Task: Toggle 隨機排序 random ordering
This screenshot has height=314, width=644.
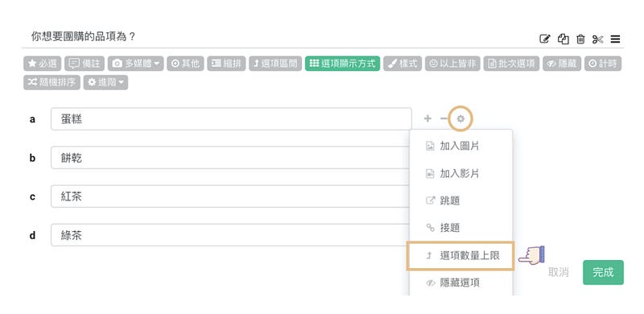Action: (x=52, y=82)
